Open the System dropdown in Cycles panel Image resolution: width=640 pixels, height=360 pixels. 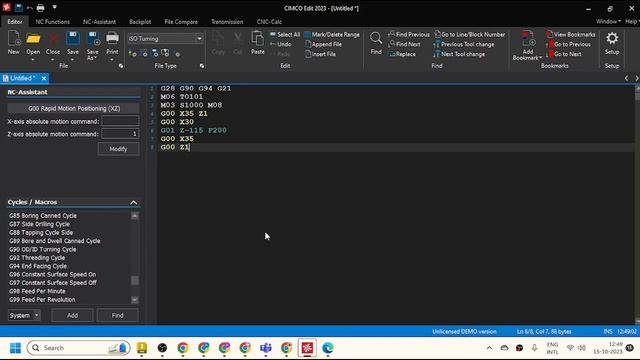pyautogui.click(x=24, y=316)
